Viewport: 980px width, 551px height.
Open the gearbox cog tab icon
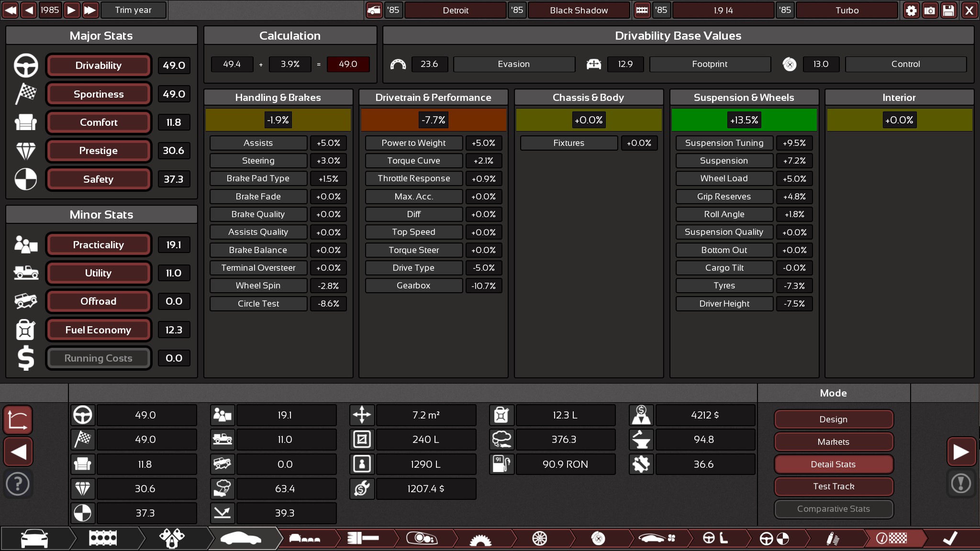click(x=480, y=540)
